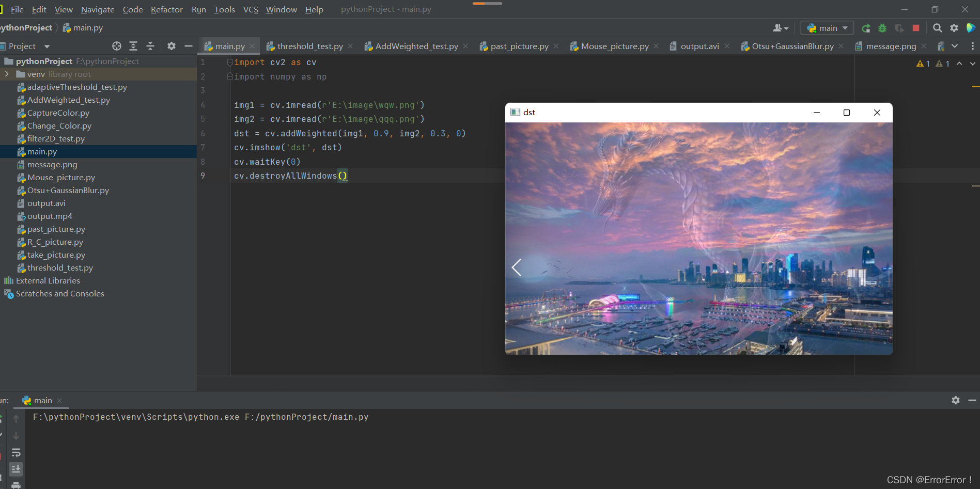
Task: Close the main.py editor tab
Action: pos(252,46)
